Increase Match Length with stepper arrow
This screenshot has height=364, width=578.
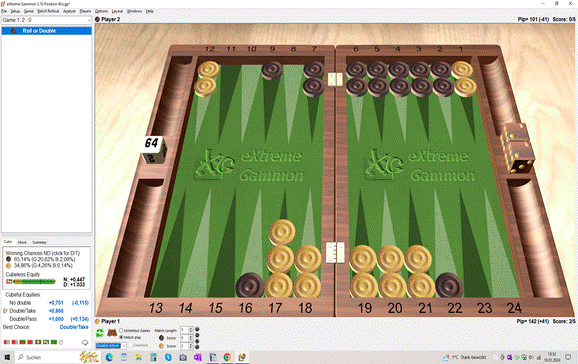(191, 329)
